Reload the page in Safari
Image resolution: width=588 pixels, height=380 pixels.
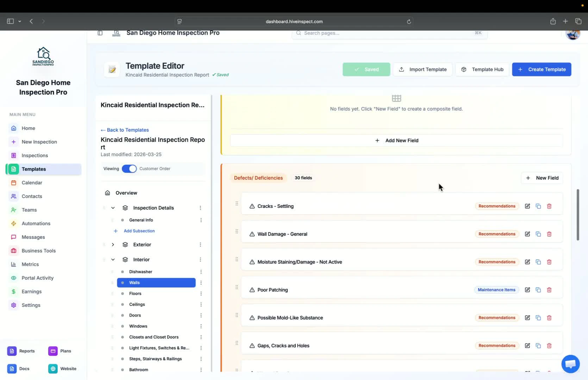tap(409, 21)
